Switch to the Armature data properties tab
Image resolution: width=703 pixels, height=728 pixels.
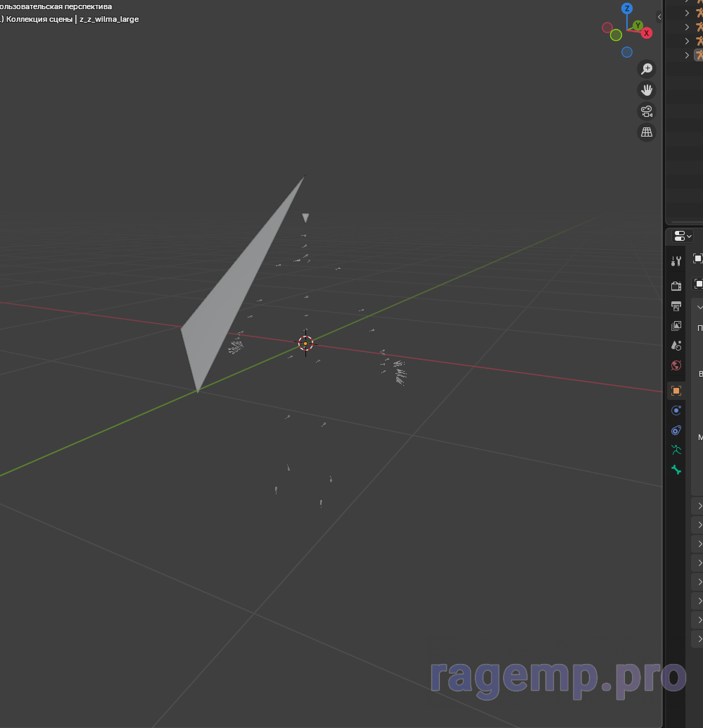coord(676,450)
